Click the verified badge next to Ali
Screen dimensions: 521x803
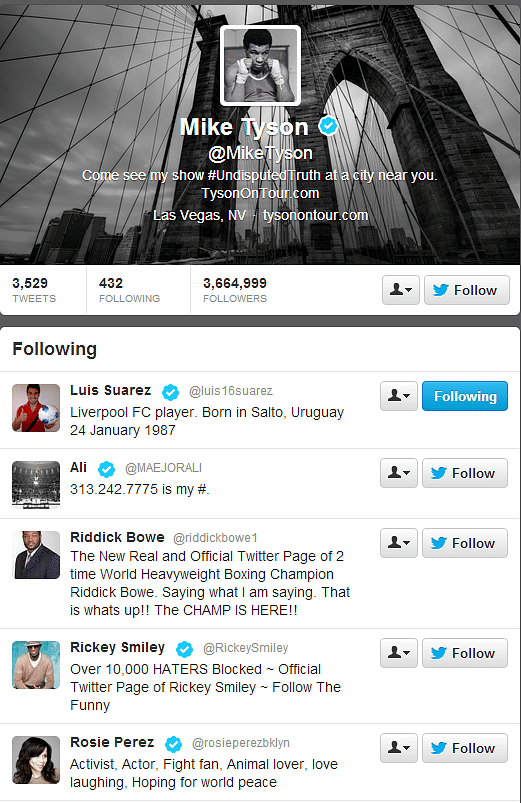(107, 469)
